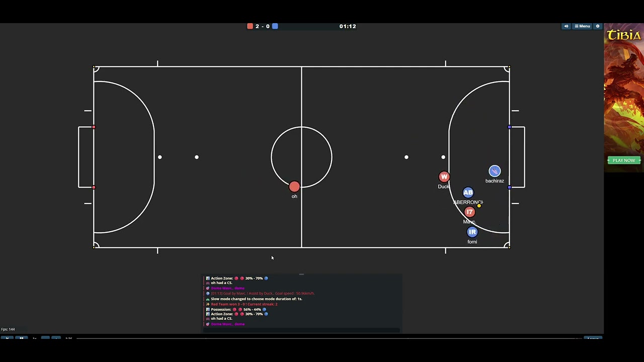Image resolution: width=644 pixels, height=362 pixels.
Task: Grab the chat panel resize handle
Action: click(x=301, y=275)
